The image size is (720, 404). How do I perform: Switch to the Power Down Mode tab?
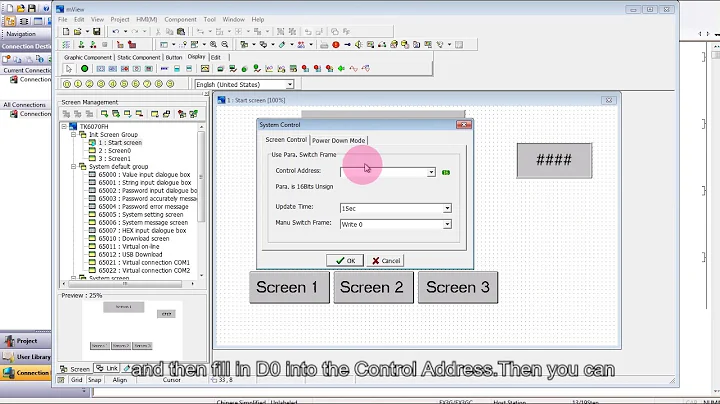(338, 140)
